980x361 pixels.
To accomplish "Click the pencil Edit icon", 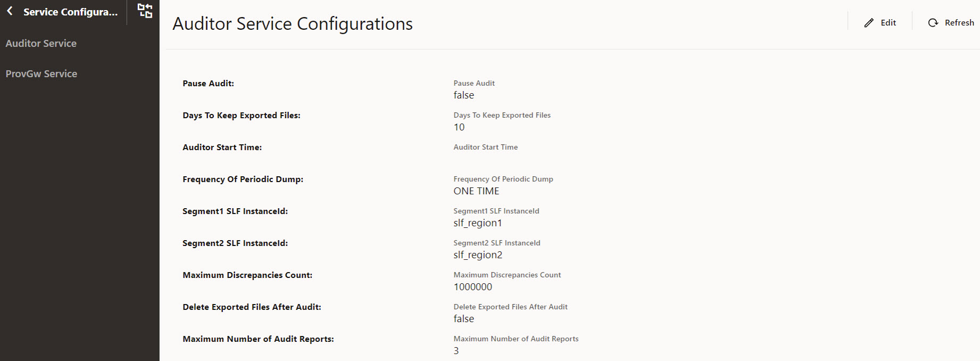I will click(869, 23).
